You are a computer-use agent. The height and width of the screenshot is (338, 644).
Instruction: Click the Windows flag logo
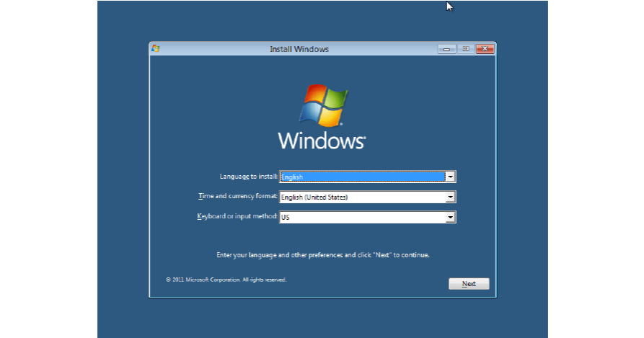pos(323,105)
